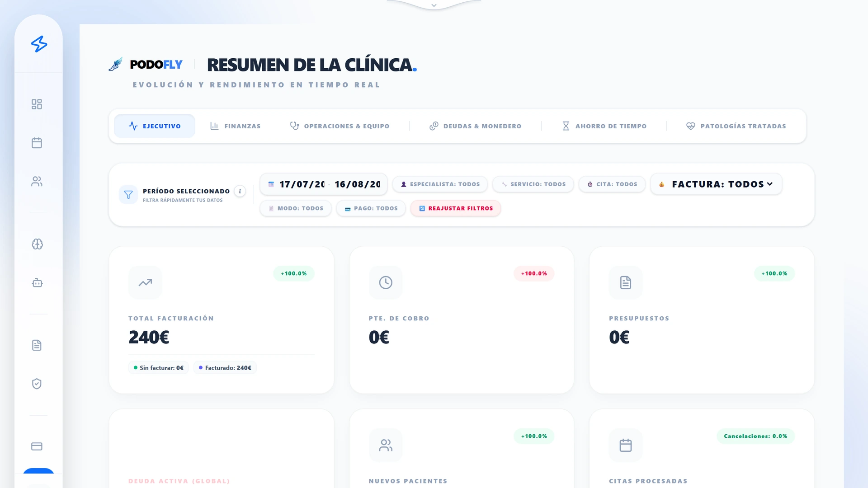This screenshot has width=868, height=488.
Task: Expand the top pull-down chevron handle
Action: pos(434,5)
